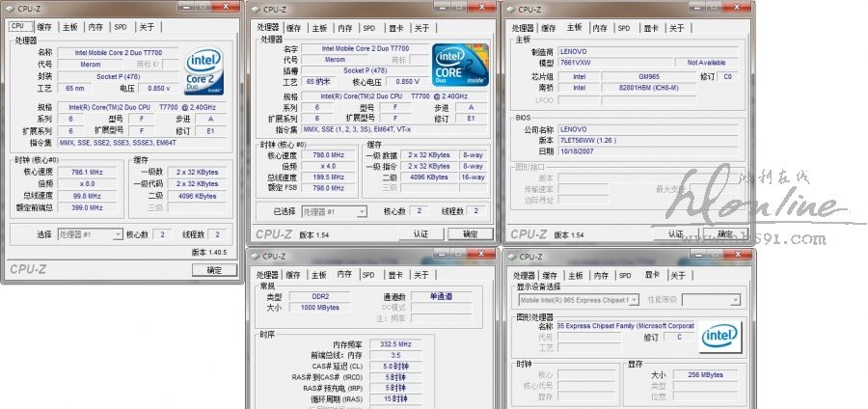The image size is (868, 409).
Task: Click the CPU-Z icon in the memory window title bar
Action: (x=254, y=257)
